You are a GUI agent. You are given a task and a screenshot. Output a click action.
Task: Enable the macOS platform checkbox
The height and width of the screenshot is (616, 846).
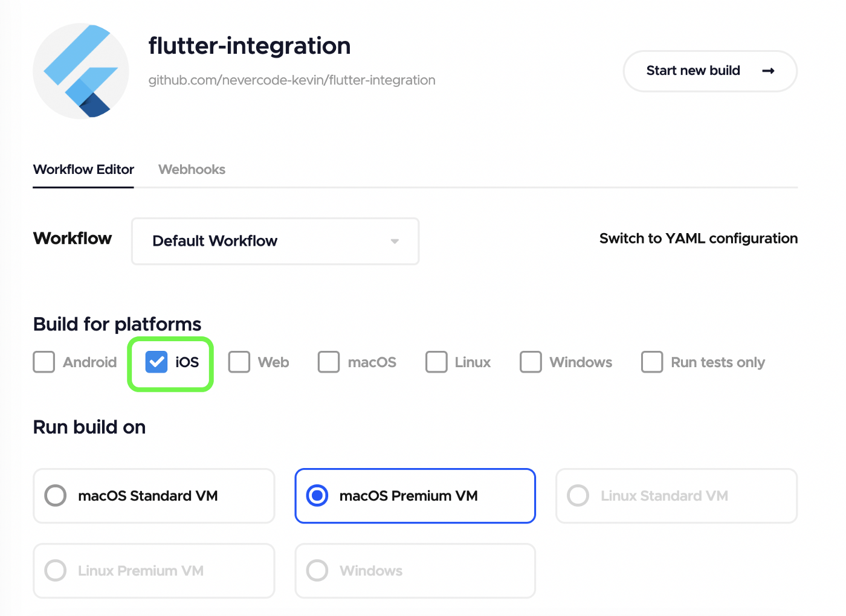pyautogui.click(x=329, y=362)
